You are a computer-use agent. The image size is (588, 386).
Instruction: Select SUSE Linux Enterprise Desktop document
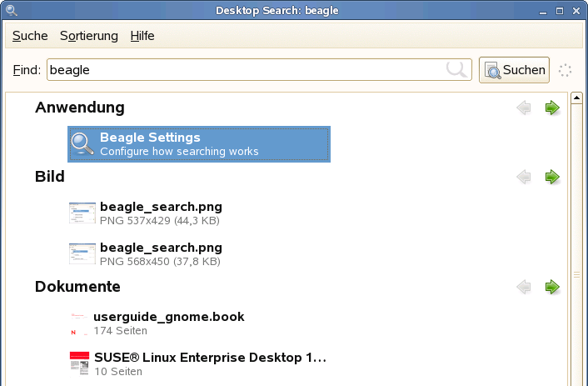198,363
